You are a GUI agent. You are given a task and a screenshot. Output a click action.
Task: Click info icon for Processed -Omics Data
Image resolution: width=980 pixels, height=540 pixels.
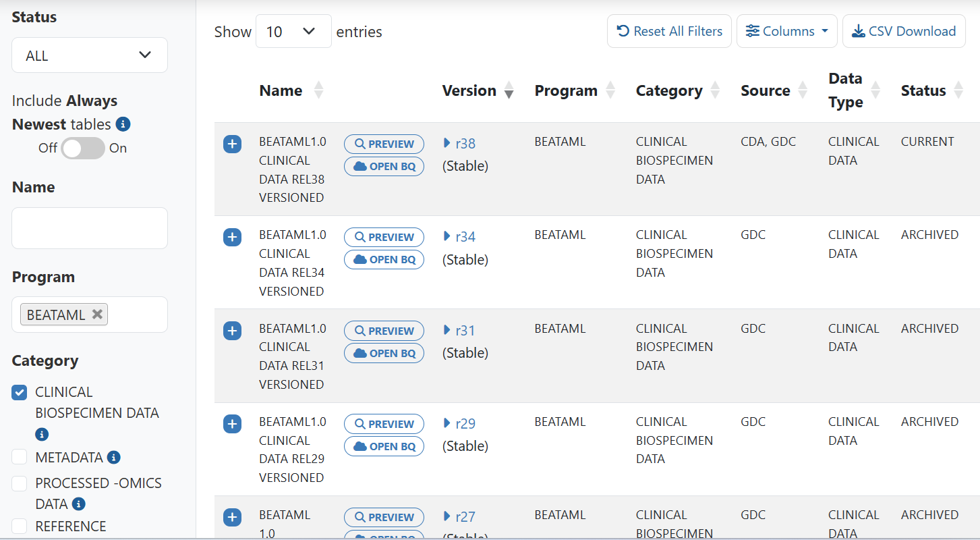79,504
